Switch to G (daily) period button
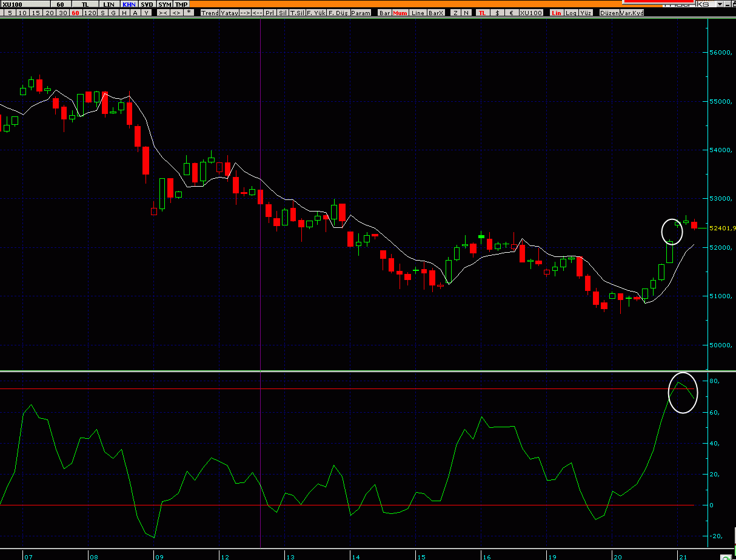Screen dimensions: 736x560 tap(113, 13)
